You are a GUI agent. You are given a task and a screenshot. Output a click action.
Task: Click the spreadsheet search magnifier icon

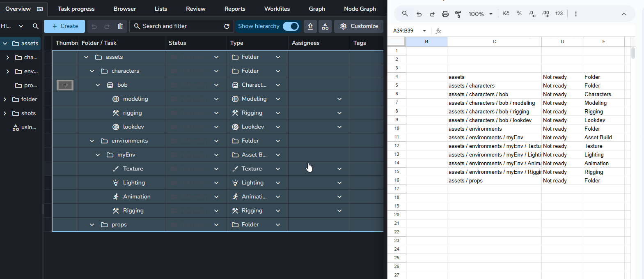click(405, 14)
